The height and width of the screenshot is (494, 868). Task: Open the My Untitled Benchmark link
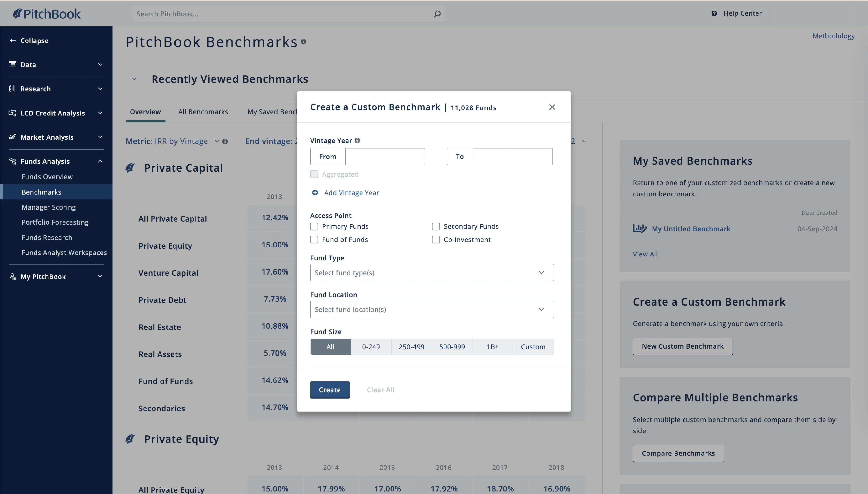tap(691, 229)
